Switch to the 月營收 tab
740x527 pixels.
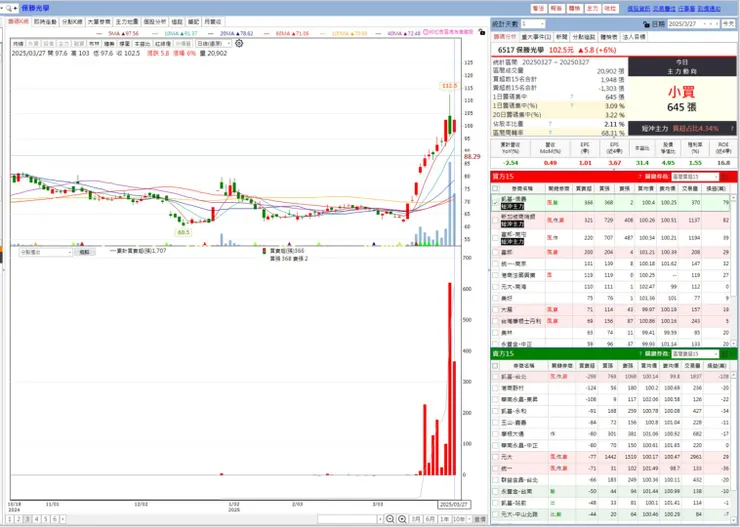coord(212,22)
